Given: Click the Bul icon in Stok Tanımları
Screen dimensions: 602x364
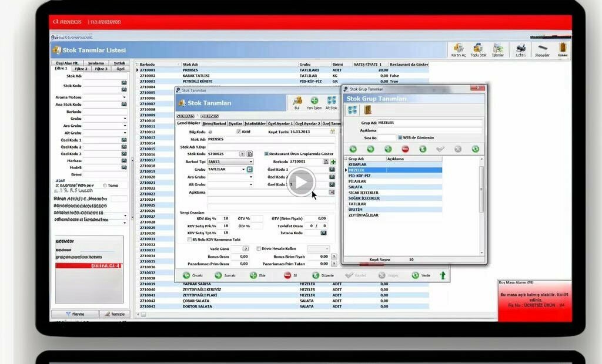Looking at the screenshot, I should [x=297, y=103].
